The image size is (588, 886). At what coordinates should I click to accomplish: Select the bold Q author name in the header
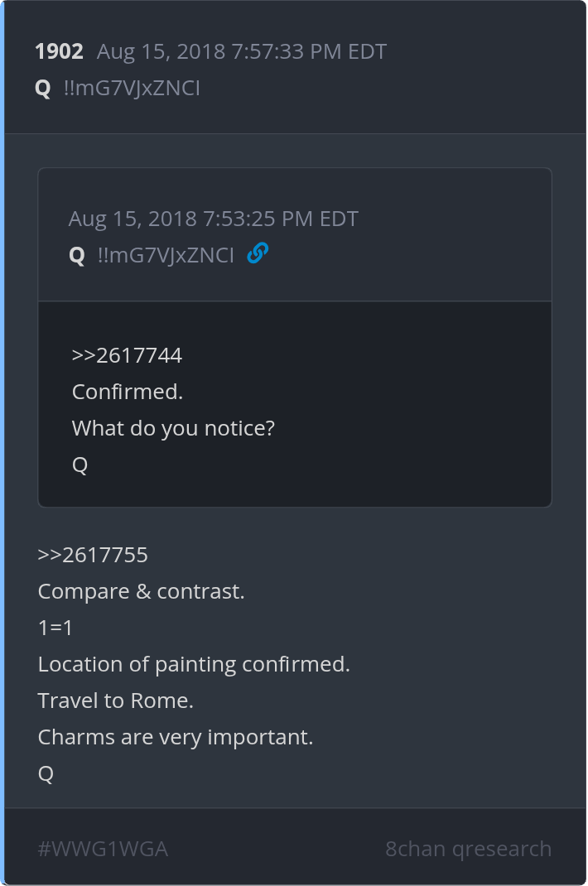coord(43,88)
